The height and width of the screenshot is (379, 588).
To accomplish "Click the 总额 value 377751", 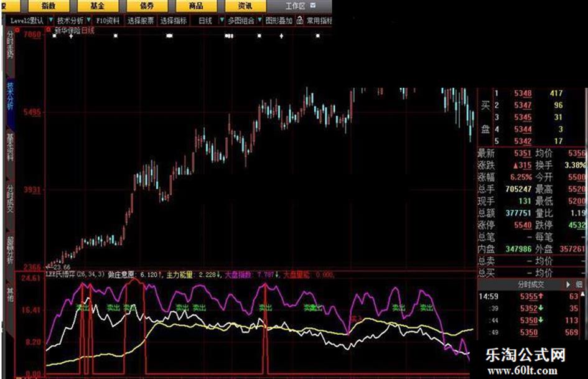I will point(518,213).
